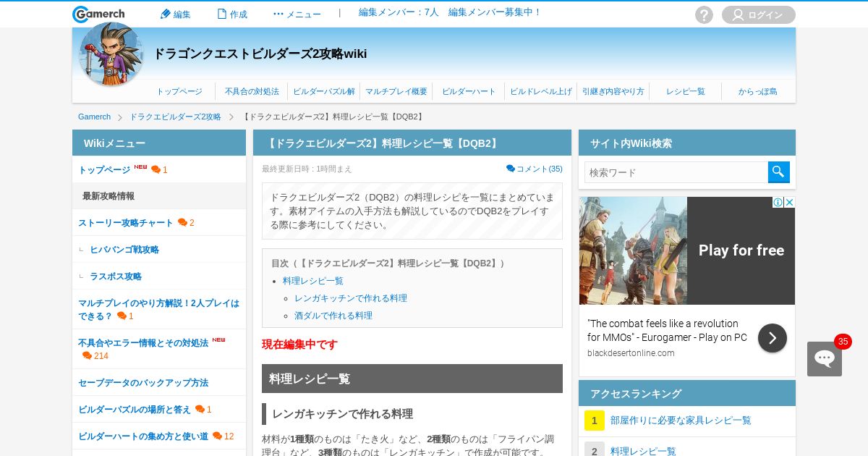The height and width of the screenshot is (456, 868).
Task: Open blackdesertonline.com ad link
Action: tap(631, 352)
